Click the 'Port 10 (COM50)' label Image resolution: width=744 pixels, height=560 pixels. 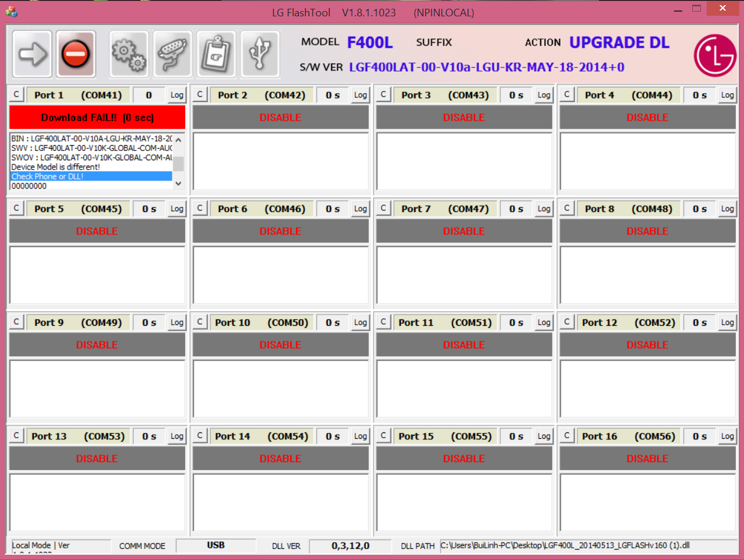coord(262,322)
